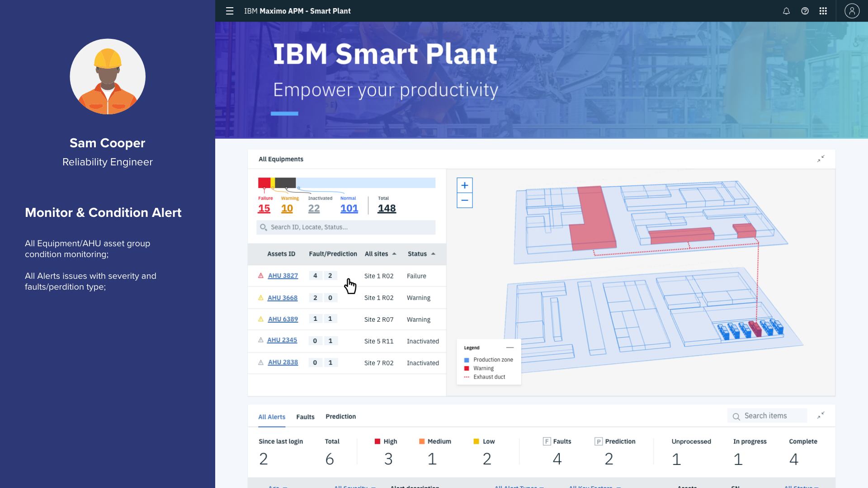Collapse the All Equipments panel
The height and width of the screenshot is (488, 868).
[821, 159]
